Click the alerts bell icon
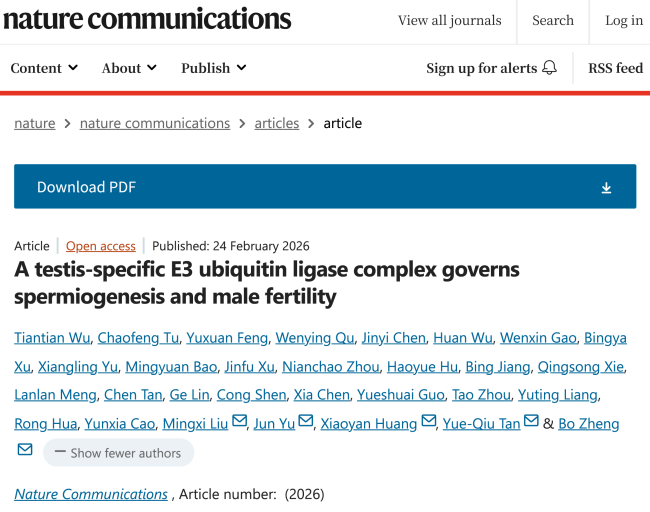 549,68
